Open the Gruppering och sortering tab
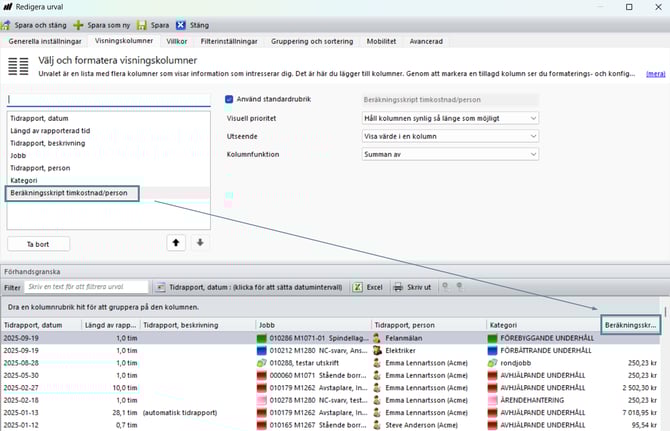The image size is (670, 431). point(312,42)
